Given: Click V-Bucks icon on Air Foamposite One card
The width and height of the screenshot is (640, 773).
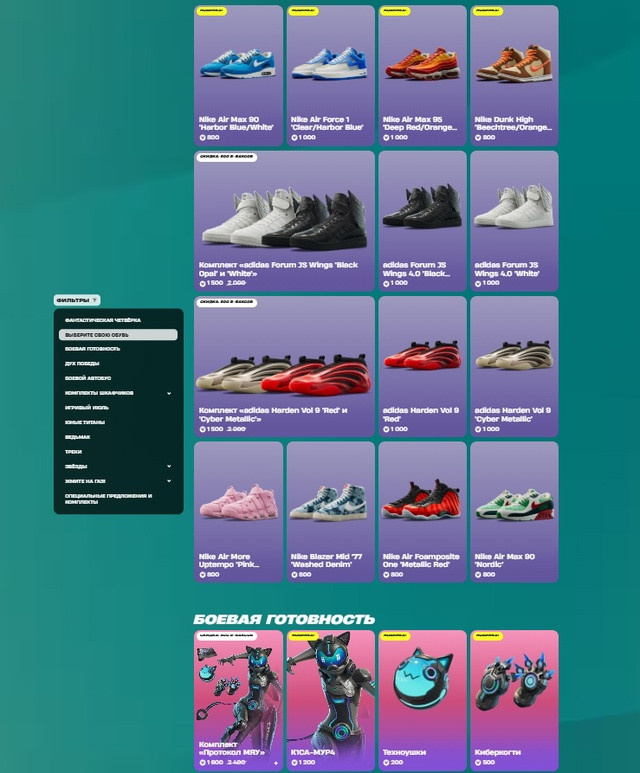Looking at the screenshot, I should click(x=386, y=575).
